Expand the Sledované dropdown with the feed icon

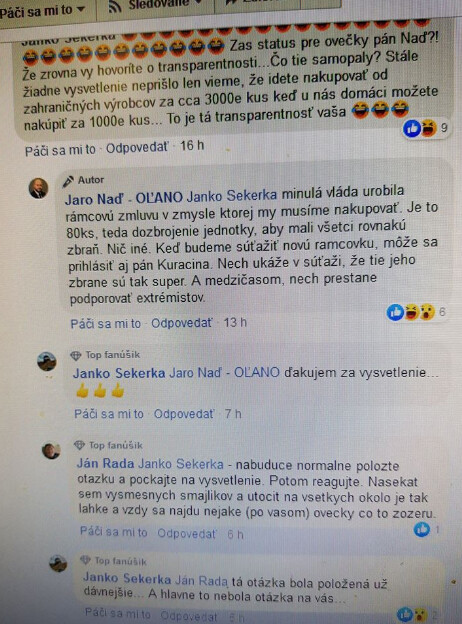click(x=154, y=6)
